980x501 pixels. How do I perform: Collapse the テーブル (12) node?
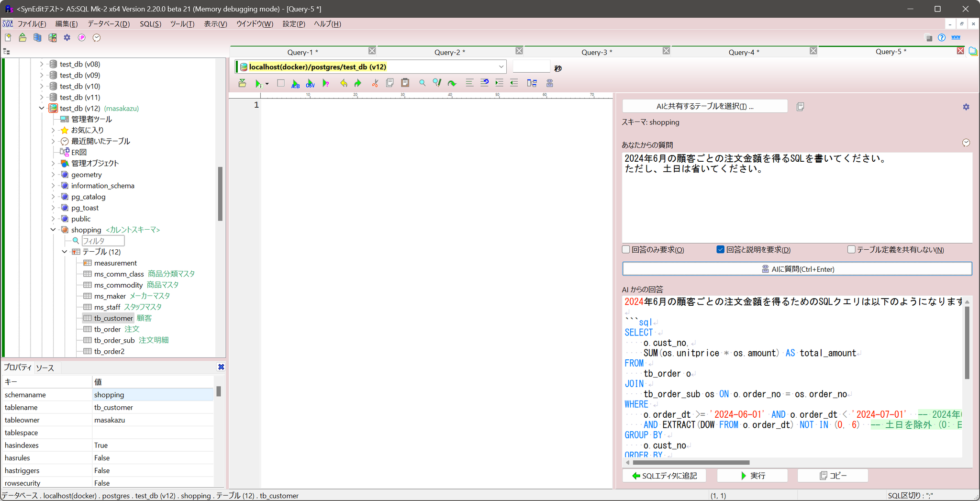(65, 252)
